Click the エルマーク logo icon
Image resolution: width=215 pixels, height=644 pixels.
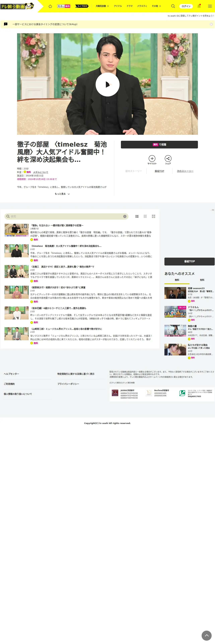pyautogui.click(x=182, y=393)
